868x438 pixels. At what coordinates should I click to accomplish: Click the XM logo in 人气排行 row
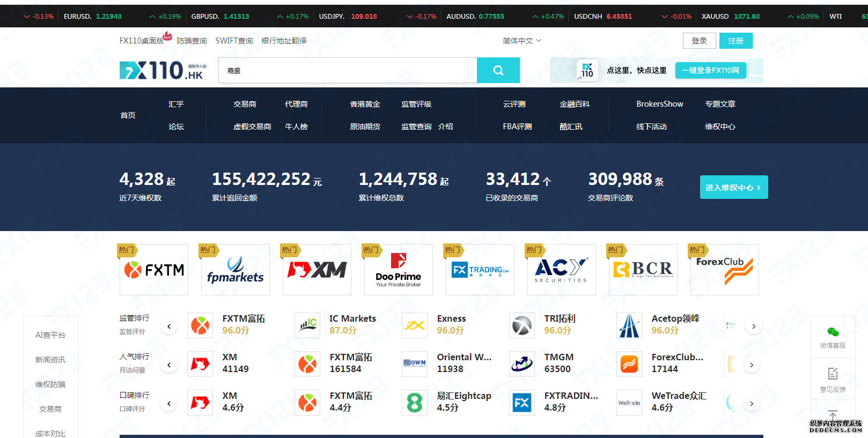[200, 364]
